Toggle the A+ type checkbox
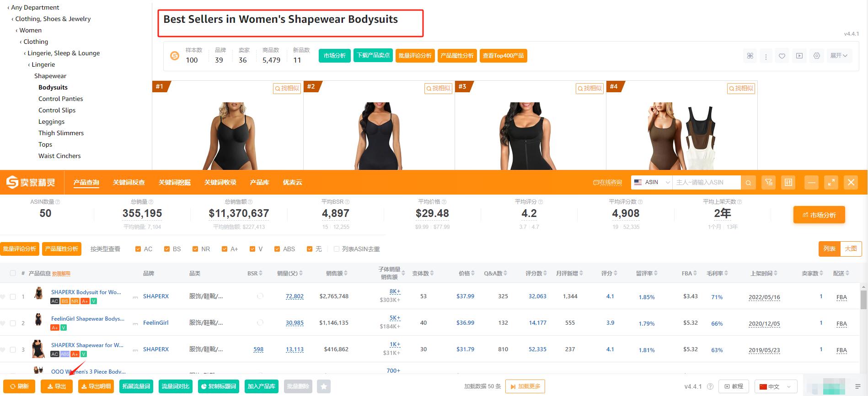This screenshot has height=396, width=868. [x=224, y=249]
